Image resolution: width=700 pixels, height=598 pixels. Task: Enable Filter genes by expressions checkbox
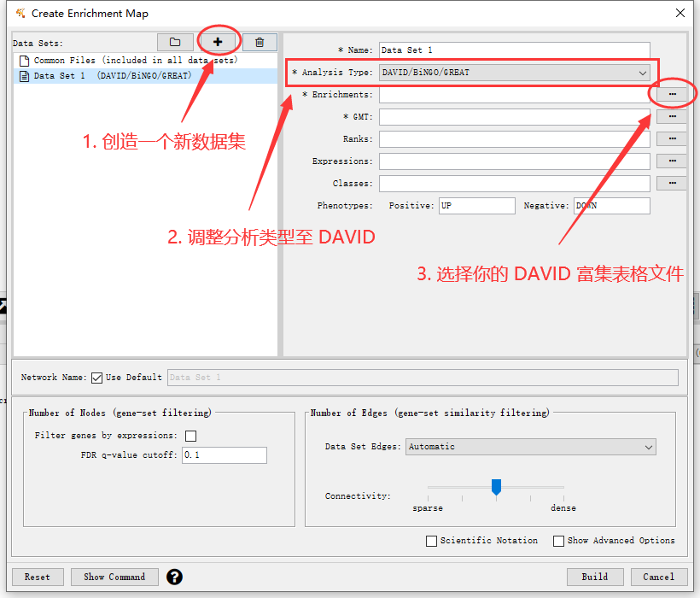(190, 436)
